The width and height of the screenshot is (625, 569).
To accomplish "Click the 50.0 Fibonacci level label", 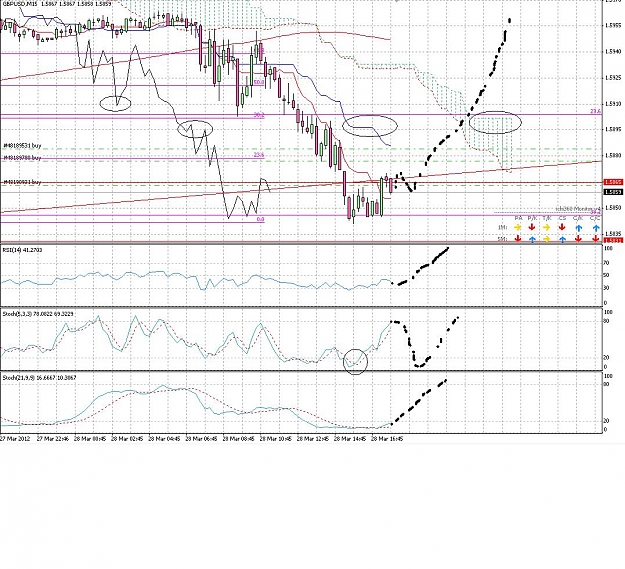I will (x=259, y=82).
